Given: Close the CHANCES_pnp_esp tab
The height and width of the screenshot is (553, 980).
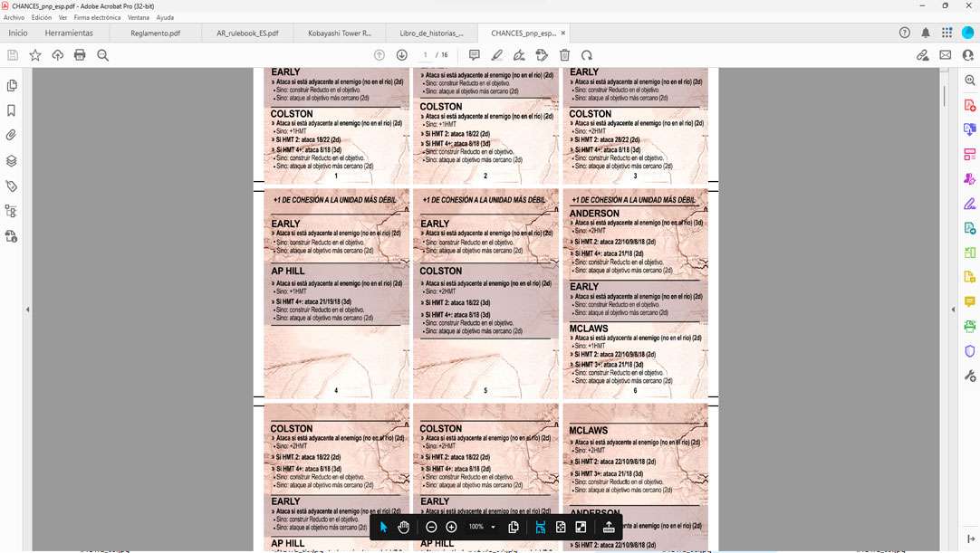Looking at the screenshot, I should [563, 33].
